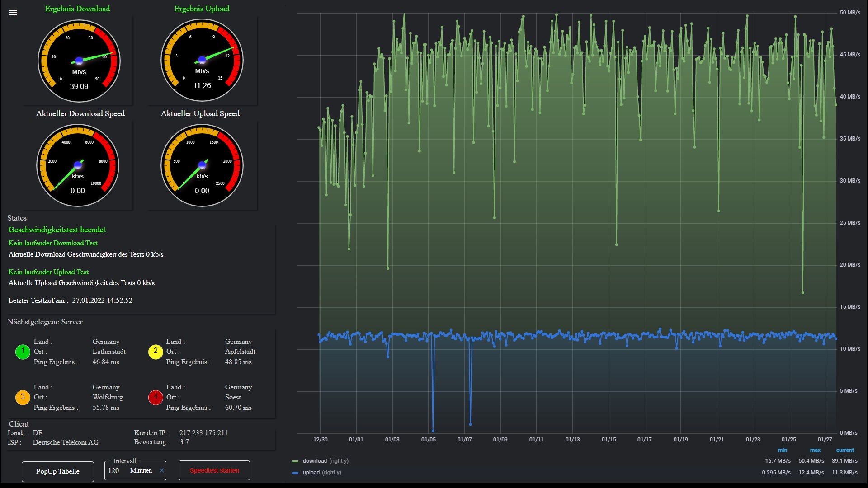Click ping result 48.85 ms
This screenshot has height=488, width=868.
click(238, 362)
